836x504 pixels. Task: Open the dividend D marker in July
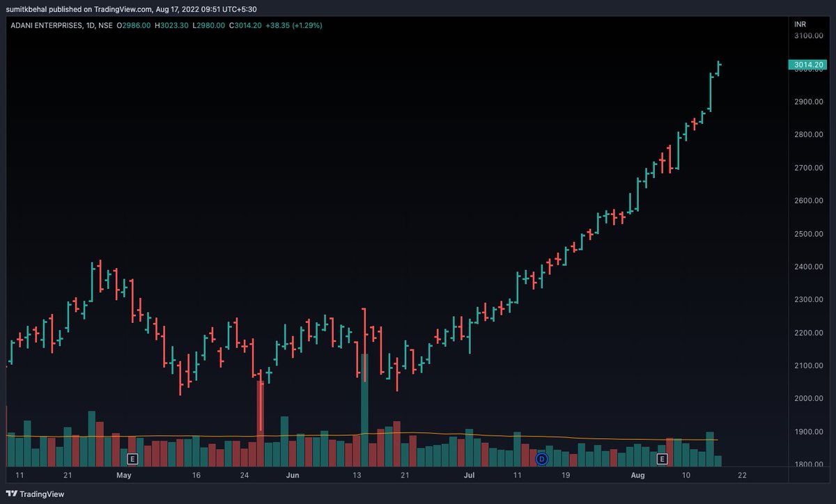[542, 459]
